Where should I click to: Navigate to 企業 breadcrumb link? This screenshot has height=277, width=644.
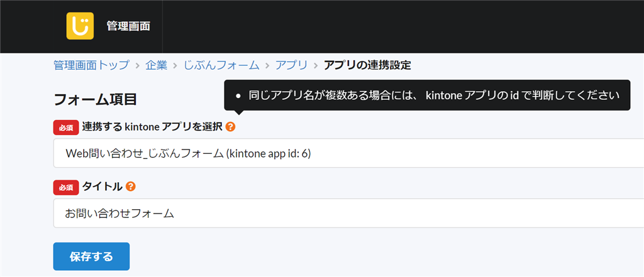tap(156, 65)
